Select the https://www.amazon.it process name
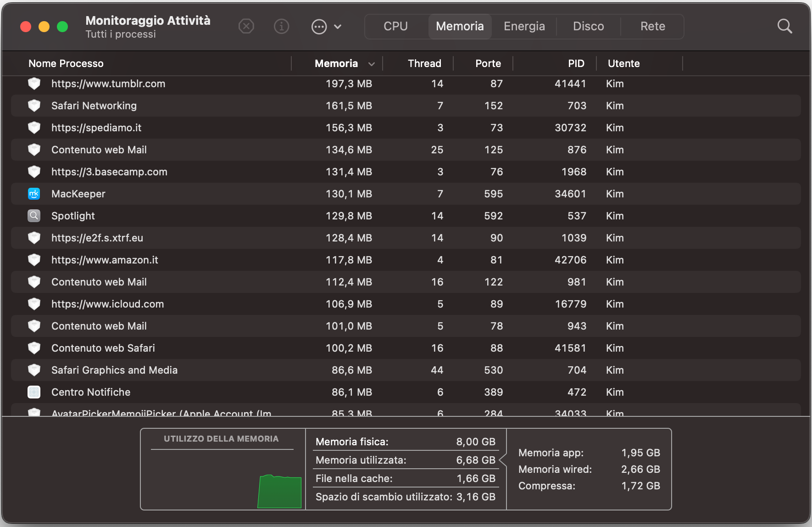This screenshot has width=812, height=527. point(105,260)
